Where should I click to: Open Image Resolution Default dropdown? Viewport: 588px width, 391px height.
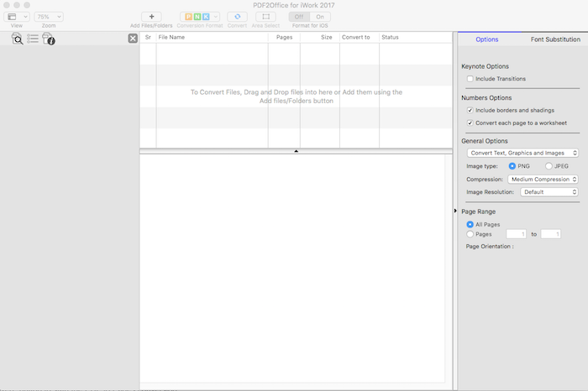tap(549, 192)
